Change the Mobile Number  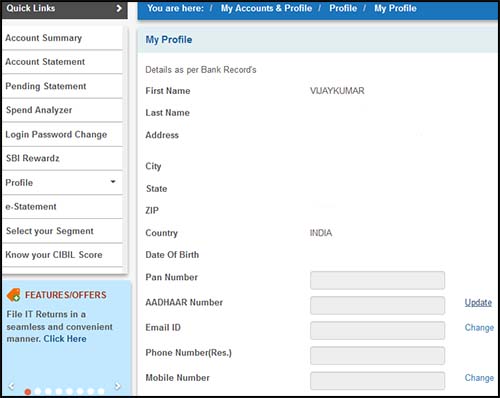[x=479, y=378]
